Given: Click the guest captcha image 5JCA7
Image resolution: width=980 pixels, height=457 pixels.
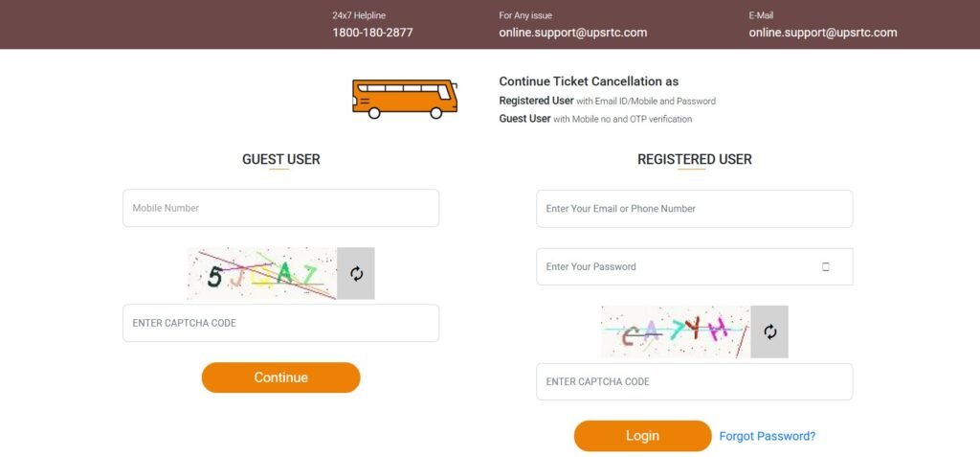Looking at the screenshot, I should pyautogui.click(x=262, y=274).
